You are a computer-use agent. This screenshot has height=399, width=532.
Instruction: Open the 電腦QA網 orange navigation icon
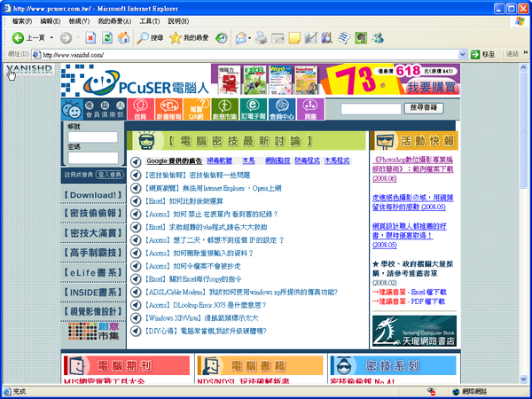[197, 109]
